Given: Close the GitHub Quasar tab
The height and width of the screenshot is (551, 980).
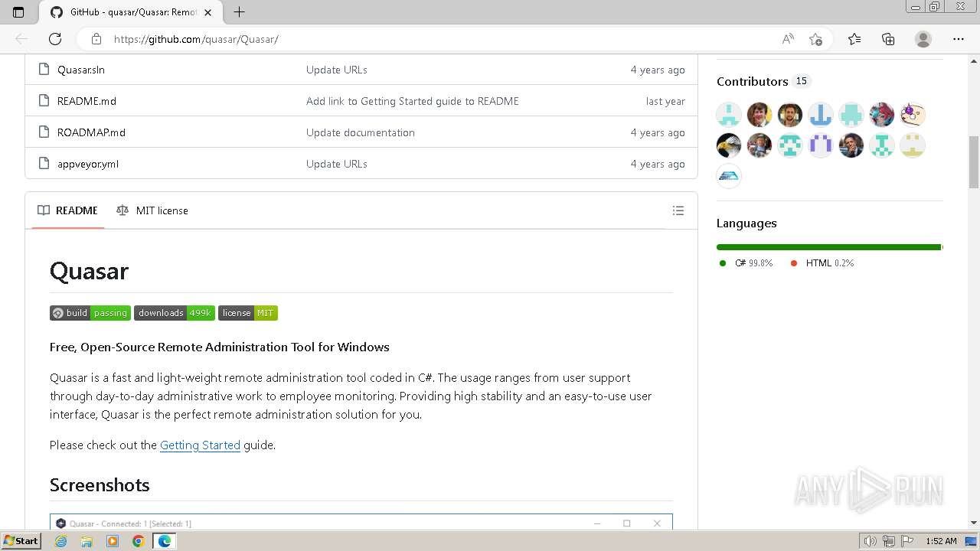Looking at the screenshot, I should [x=207, y=12].
